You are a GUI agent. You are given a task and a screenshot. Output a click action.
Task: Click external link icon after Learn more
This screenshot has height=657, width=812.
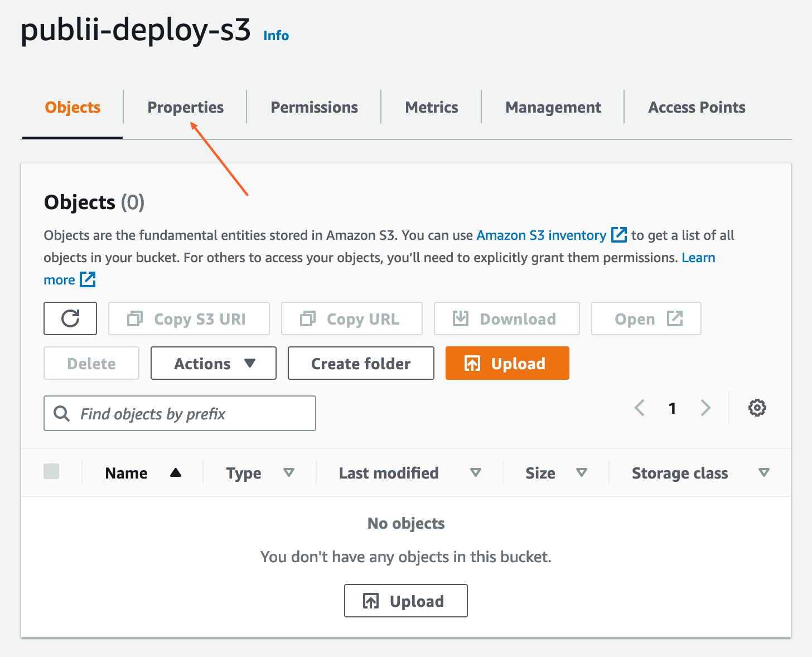coord(88,279)
